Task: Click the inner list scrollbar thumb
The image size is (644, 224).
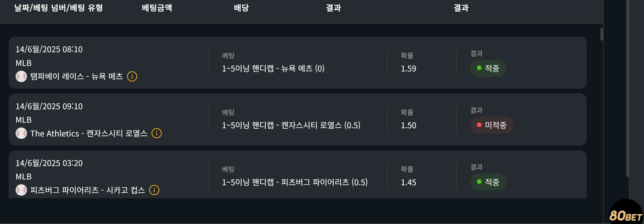Action: point(601,34)
